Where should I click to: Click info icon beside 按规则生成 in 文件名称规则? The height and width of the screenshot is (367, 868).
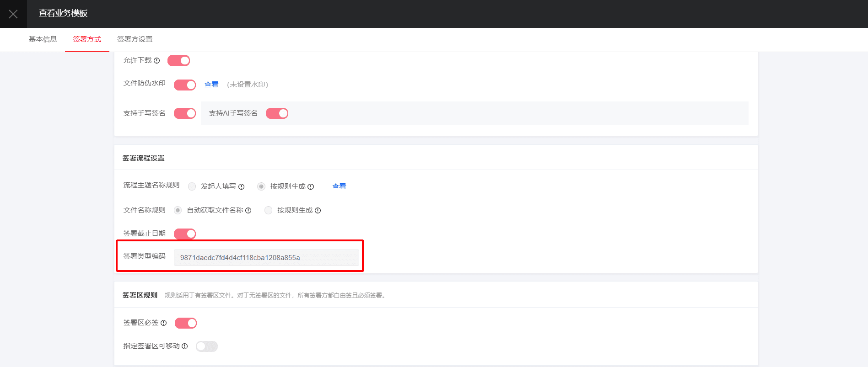318,210
